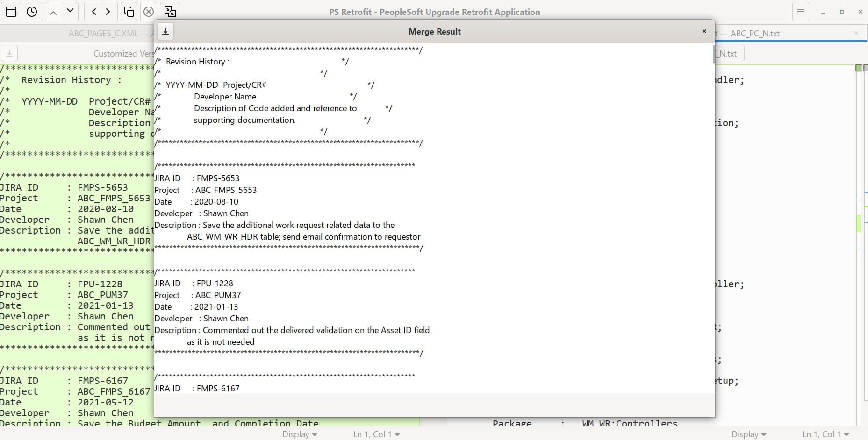
Task: Expand the left pane Display dropdown
Action: (x=300, y=434)
